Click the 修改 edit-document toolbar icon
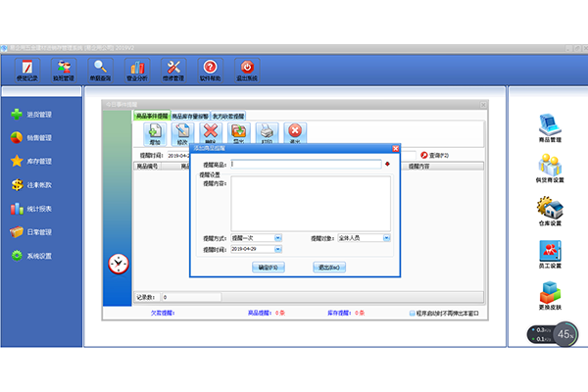This screenshot has height=392, width=588. coord(182,134)
